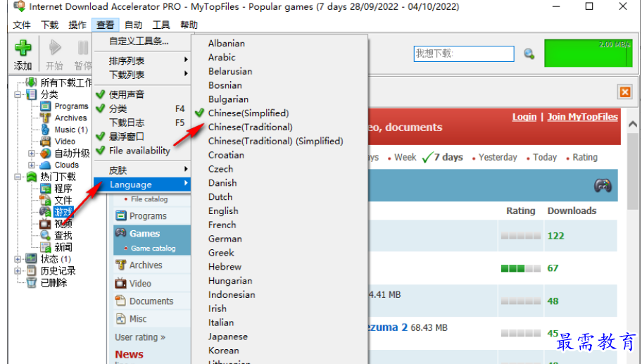This screenshot has height=364, width=642.
Task: Toggle the 使用声音 checked option
Action: coord(142,94)
